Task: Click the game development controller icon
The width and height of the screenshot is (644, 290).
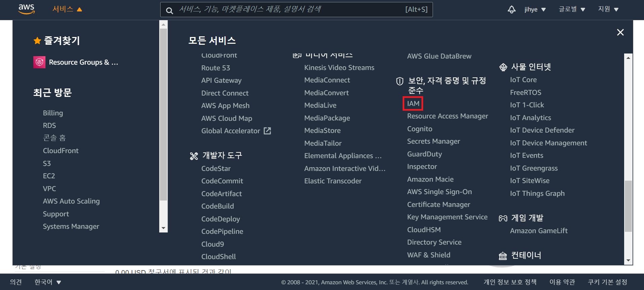Action: click(x=503, y=218)
